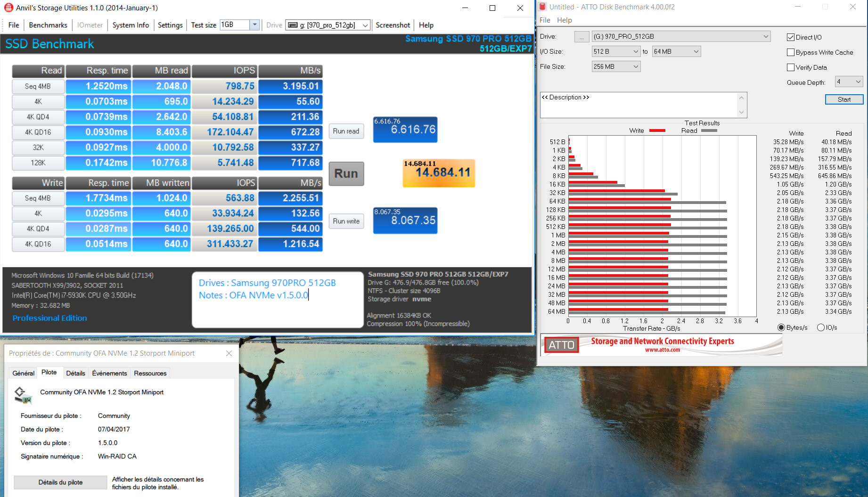The height and width of the screenshot is (497, 868).
Task: Select the Bytes/s radio button
Action: point(781,327)
